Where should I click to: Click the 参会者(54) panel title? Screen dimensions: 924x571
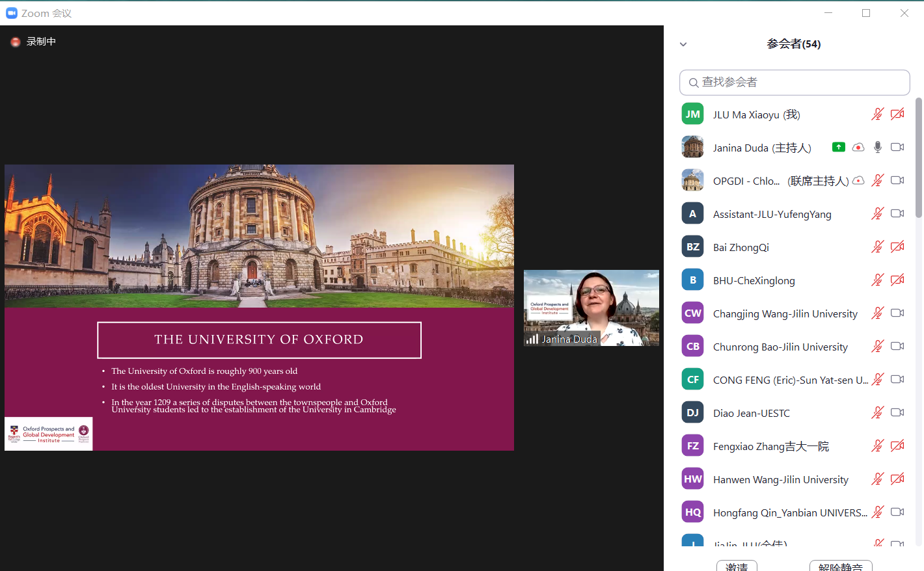point(794,44)
